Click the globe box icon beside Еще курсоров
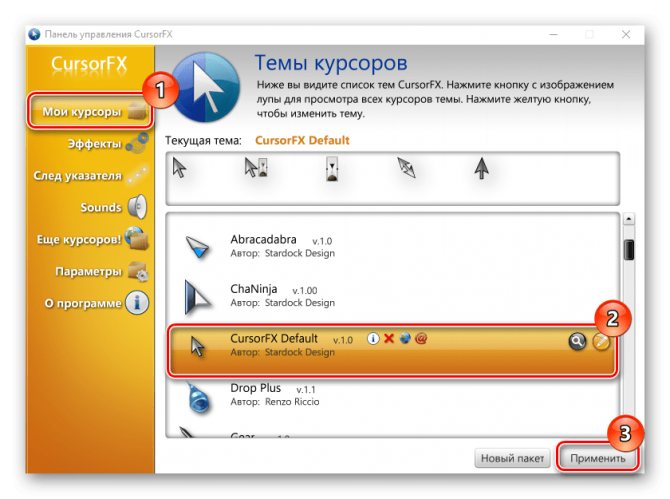The width and height of the screenshot is (670, 499). point(137,238)
